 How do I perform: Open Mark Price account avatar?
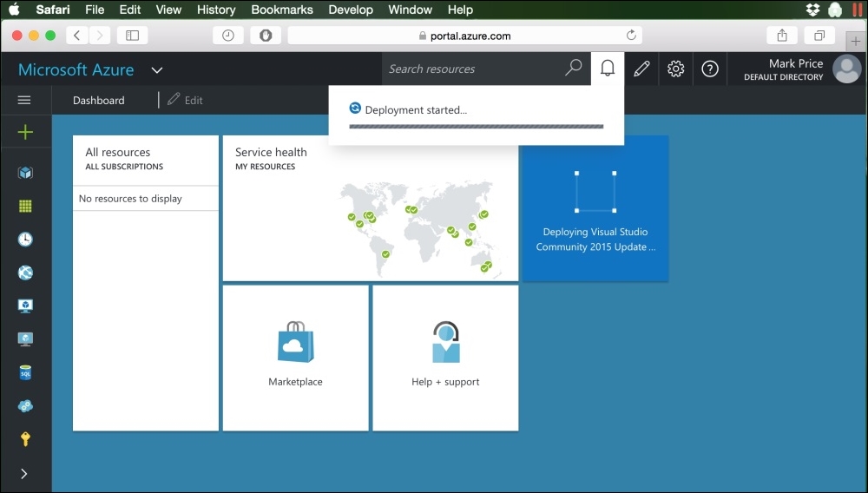(847, 69)
